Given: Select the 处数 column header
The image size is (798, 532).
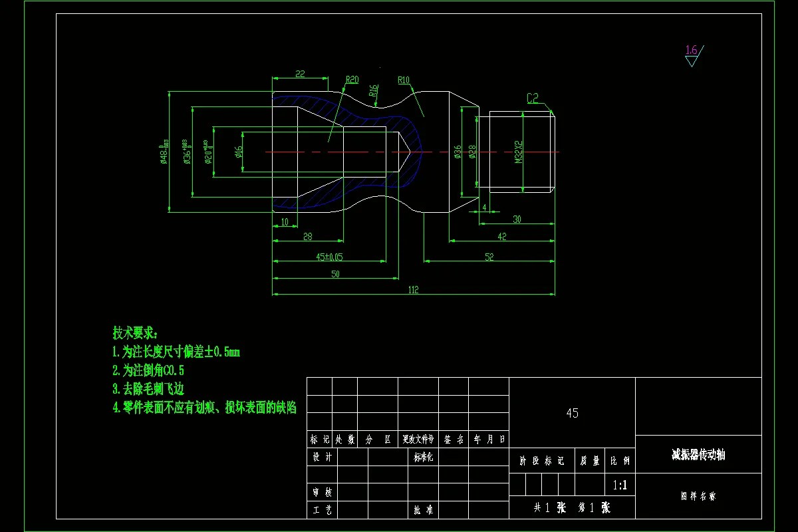Looking at the screenshot, I should 345,440.
